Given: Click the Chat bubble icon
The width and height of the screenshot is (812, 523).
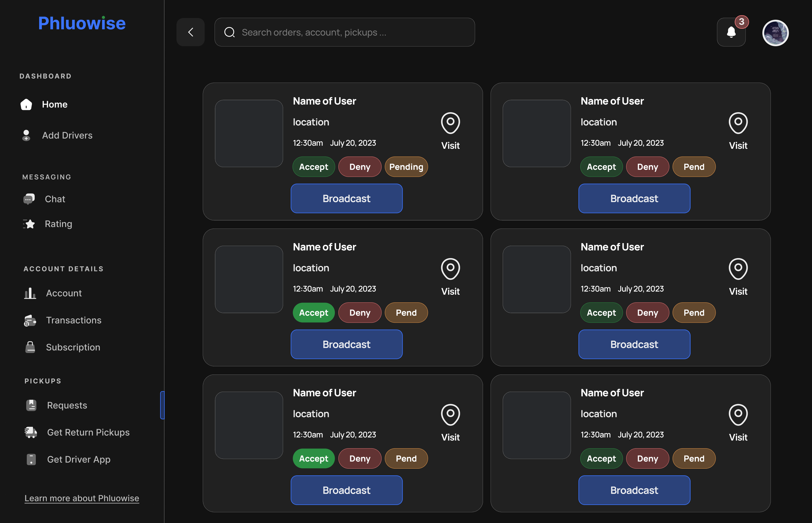Looking at the screenshot, I should point(29,199).
